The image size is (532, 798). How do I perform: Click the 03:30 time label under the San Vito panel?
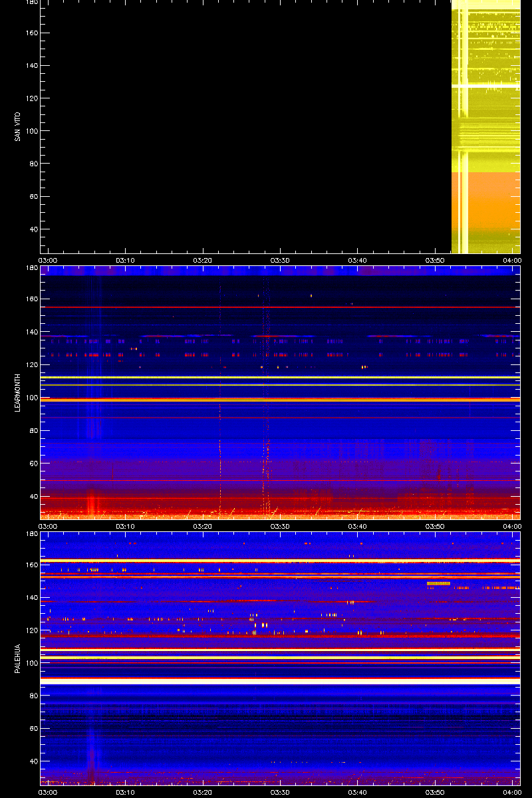coord(280,260)
